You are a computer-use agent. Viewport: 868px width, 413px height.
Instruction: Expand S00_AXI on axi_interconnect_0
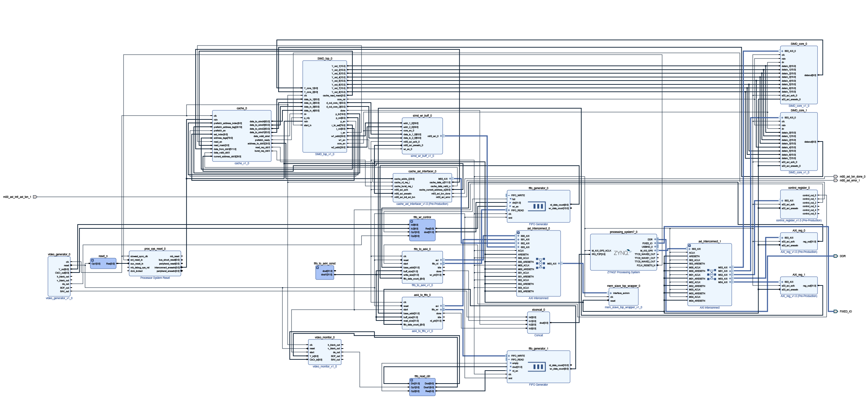(518, 236)
